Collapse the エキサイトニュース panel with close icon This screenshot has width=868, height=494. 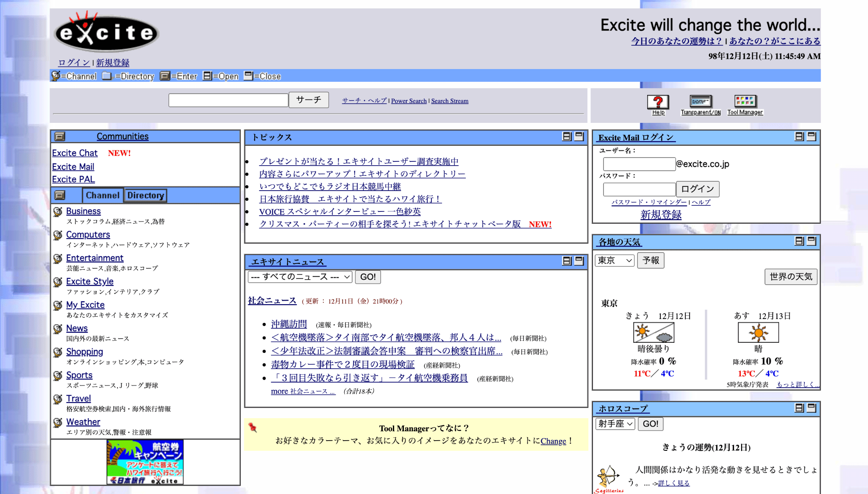579,261
